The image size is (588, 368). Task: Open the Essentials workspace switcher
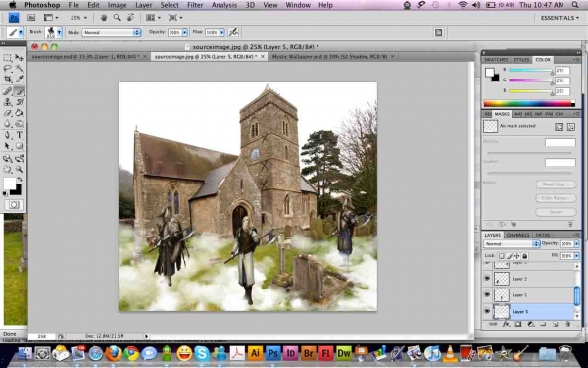[560, 18]
